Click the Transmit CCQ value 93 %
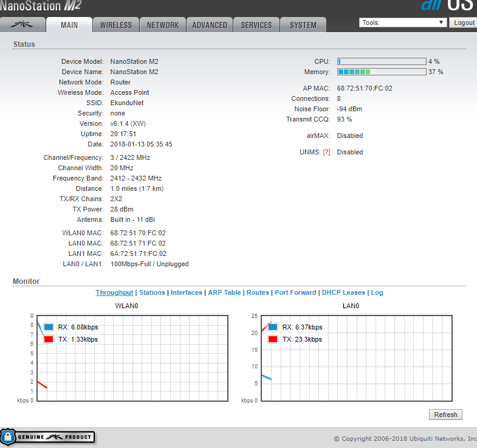This screenshot has height=448, width=477. click(x=345, y=119)
